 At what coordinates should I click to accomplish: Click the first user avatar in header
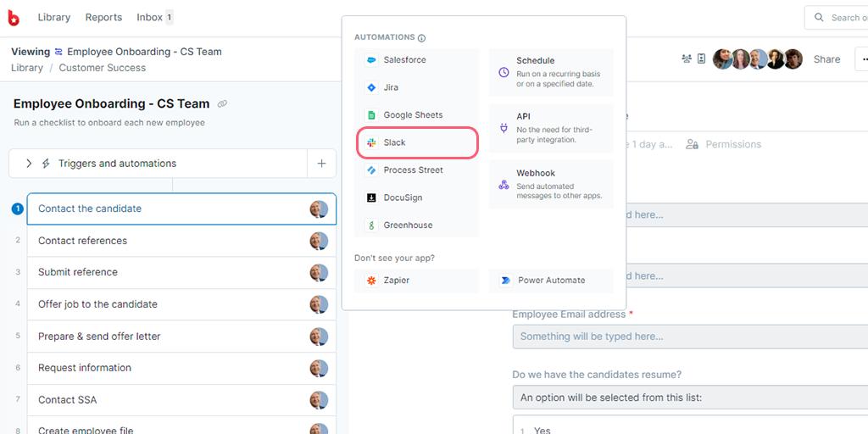click(x=722, y=58)
